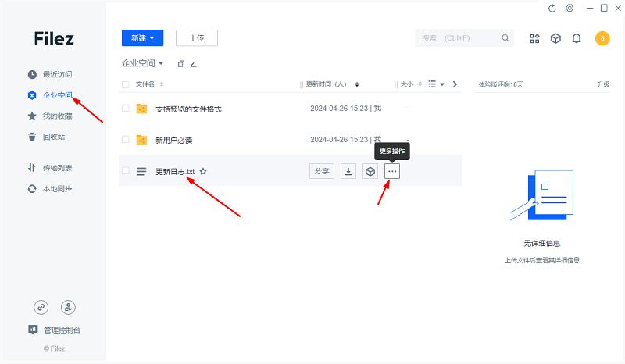625x364 pixels.
Task: Click the 更新日志.txt text file icon
Action: tap(141, 171)
